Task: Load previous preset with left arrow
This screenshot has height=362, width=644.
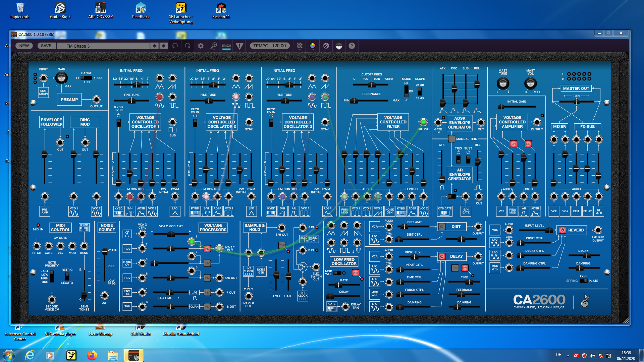Action: coord(154,46)
